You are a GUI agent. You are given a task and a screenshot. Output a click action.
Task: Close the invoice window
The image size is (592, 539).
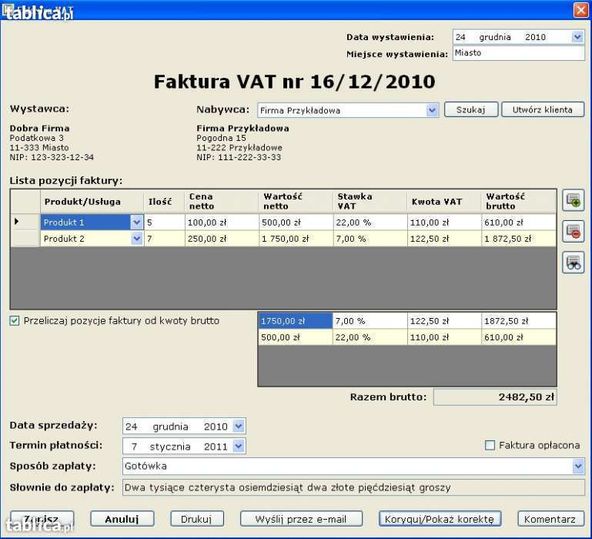[581, 10]
